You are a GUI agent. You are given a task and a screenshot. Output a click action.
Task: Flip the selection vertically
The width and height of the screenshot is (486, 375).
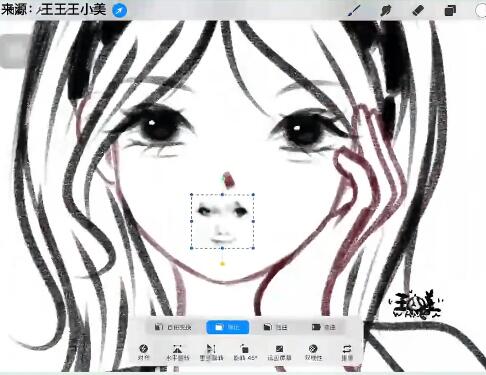click(211, 352)
